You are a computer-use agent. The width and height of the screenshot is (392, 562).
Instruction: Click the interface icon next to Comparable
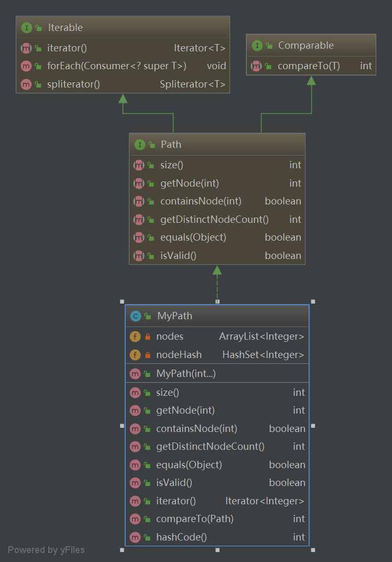click(257, 46)
